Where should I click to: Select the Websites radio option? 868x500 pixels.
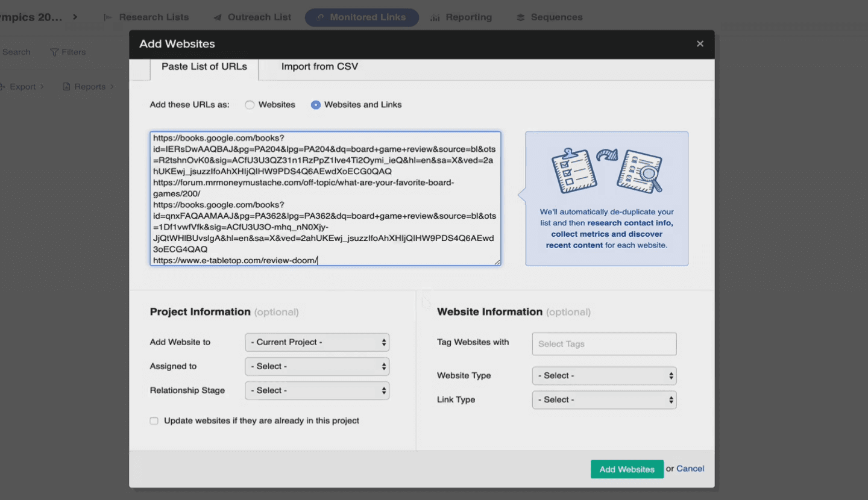coord(250,105)
